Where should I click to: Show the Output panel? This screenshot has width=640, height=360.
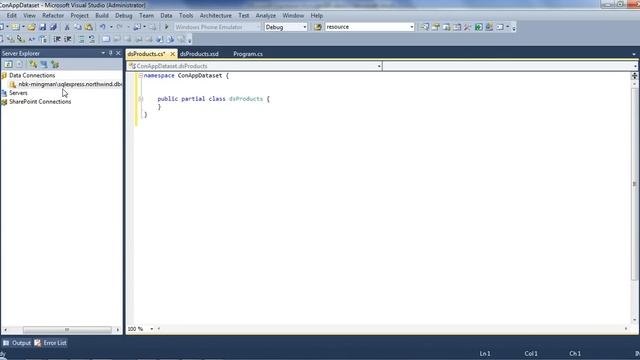17,343
